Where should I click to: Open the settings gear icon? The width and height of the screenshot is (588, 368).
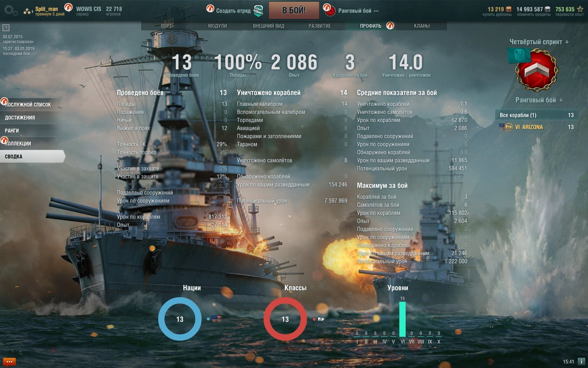pyautogui.click(x=10, y=10)
